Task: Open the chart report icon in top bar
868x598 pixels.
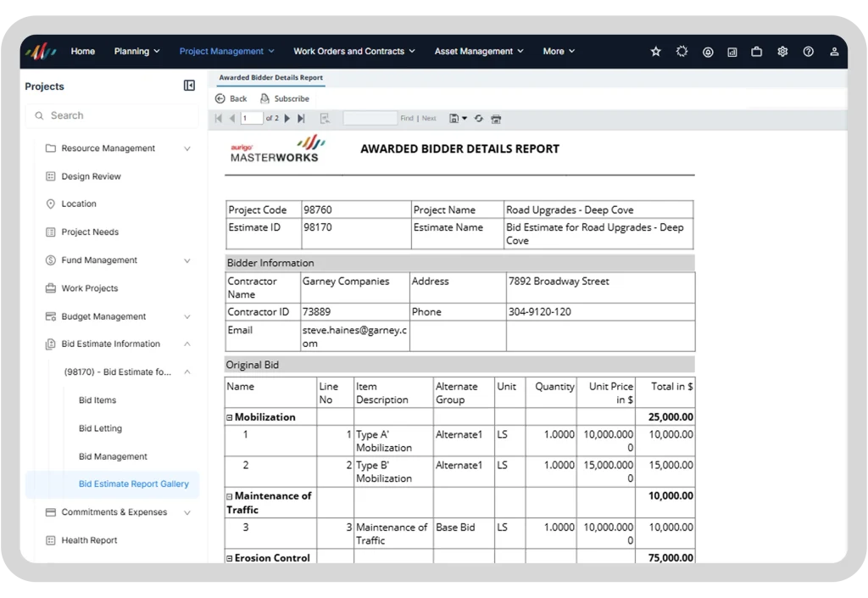Action: (x=732, y=52)
